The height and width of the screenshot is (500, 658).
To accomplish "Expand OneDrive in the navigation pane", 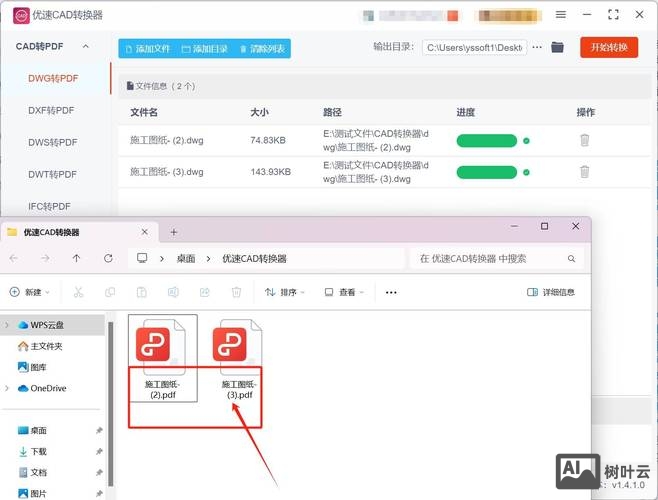I will (x=7, y=388).
